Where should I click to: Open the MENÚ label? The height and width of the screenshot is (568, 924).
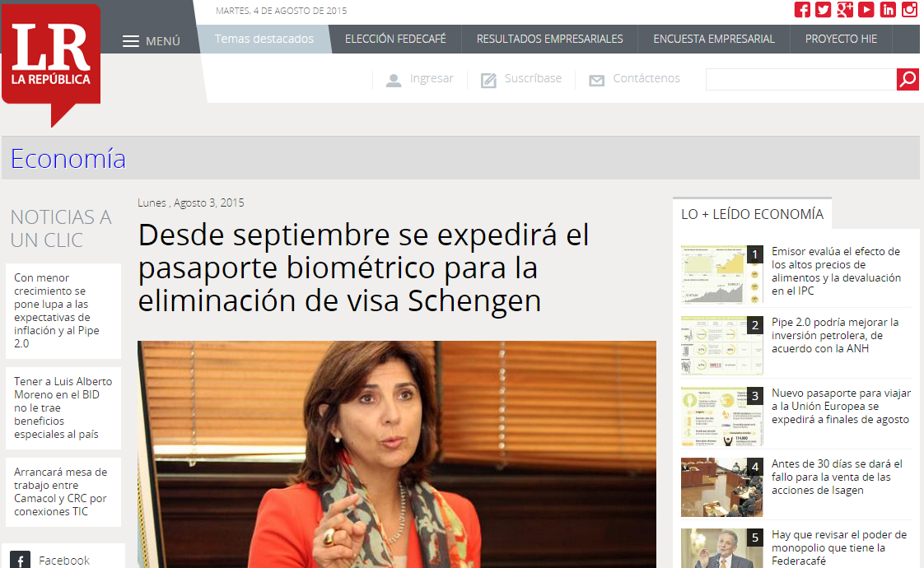(163, 41)
